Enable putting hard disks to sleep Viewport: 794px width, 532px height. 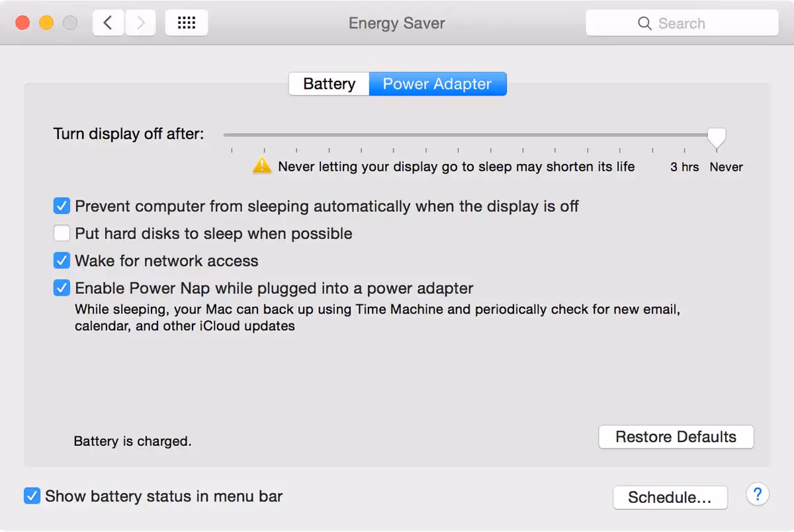tap(62, 233)
